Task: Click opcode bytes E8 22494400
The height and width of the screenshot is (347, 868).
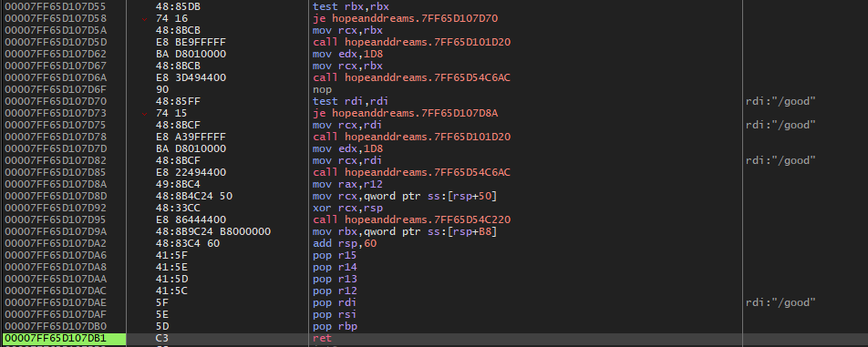Action: pyautogui.click(x=191, y=173)
